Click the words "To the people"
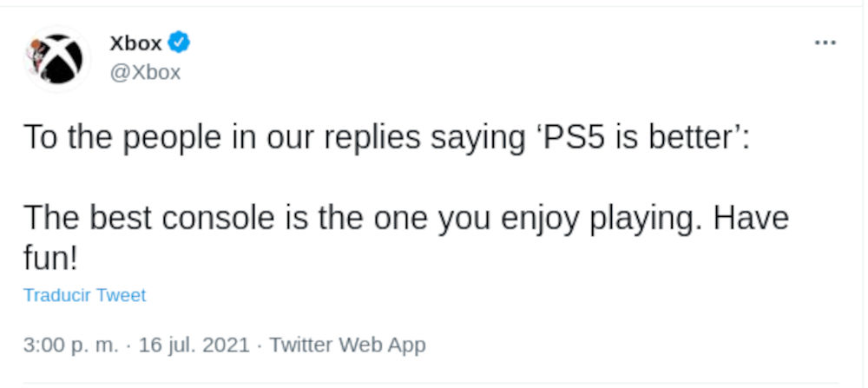868x388 pixels. coord(106,136)
